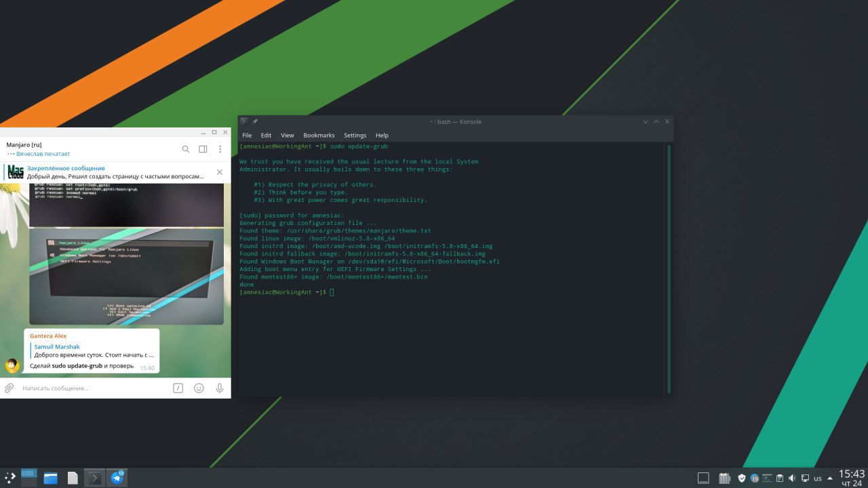The width and height of the screenshot is (868, 488).
Task: Open the GRUB boot menu photo
Action: (x=127, y=276)
